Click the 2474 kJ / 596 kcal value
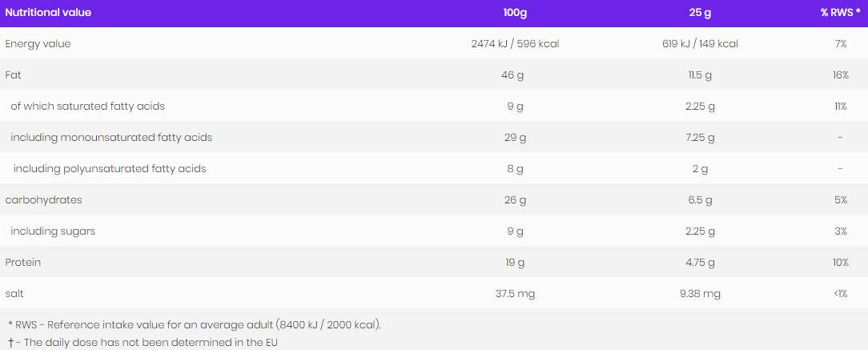The width and height of the screenshot is (868, 350). [x=515, y=44]
